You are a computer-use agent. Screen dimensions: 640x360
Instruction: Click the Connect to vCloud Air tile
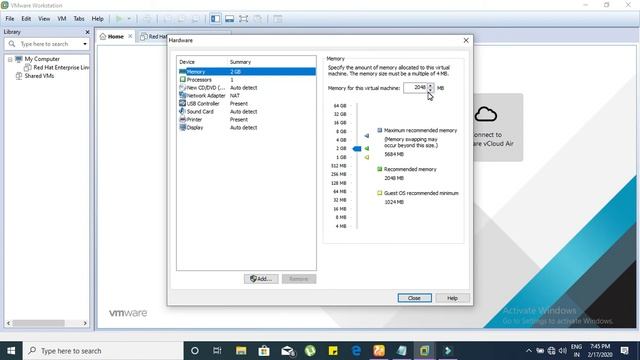(x=498, y=127)
